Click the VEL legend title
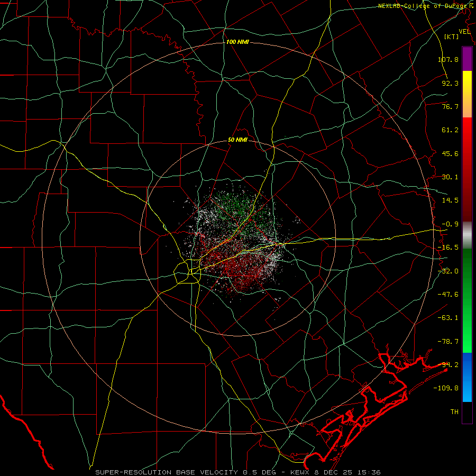Image resolution: width=476 pixels, height=476 pixels. pos(464,32)
